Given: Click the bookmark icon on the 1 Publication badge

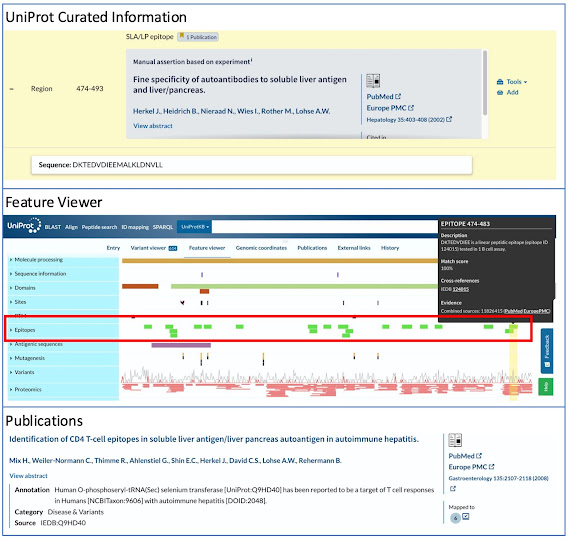Looking at the screenshot, I should [182, 36].
